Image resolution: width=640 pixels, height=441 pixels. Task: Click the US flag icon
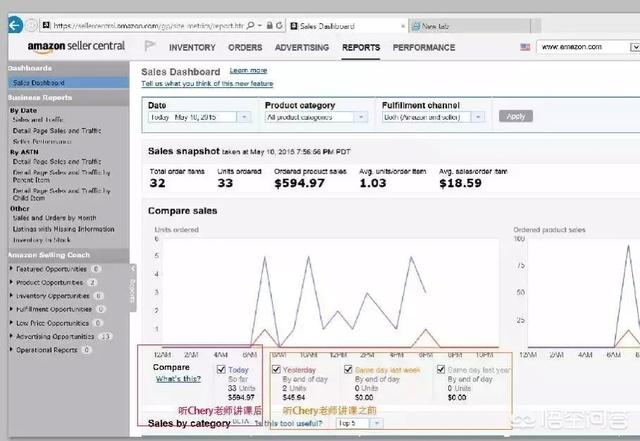click(x=525, y=47)
